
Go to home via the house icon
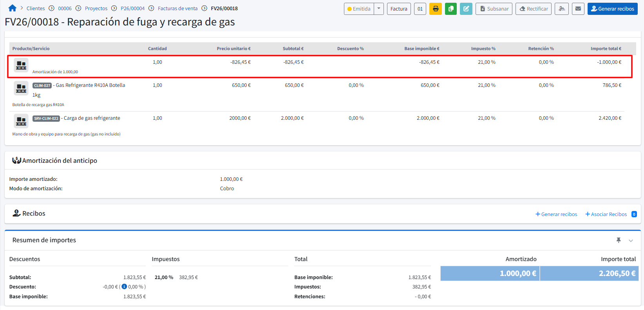pos(12,8)
